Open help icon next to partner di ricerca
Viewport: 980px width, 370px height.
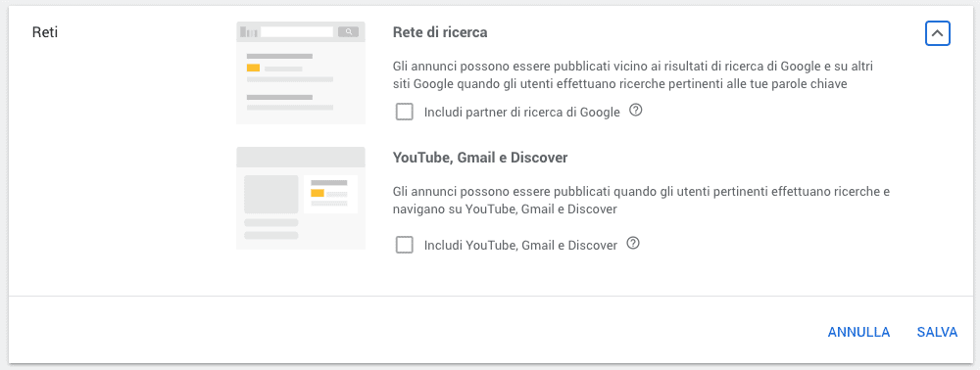(x=636, y=111)
